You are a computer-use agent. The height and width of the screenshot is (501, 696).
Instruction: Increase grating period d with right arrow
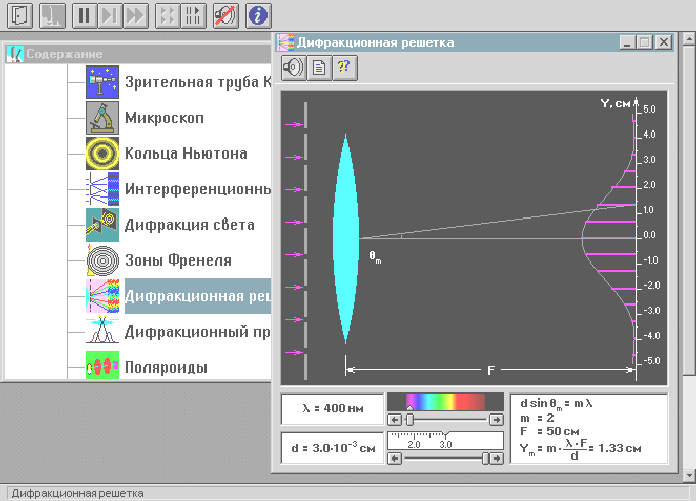pos(496,458)
